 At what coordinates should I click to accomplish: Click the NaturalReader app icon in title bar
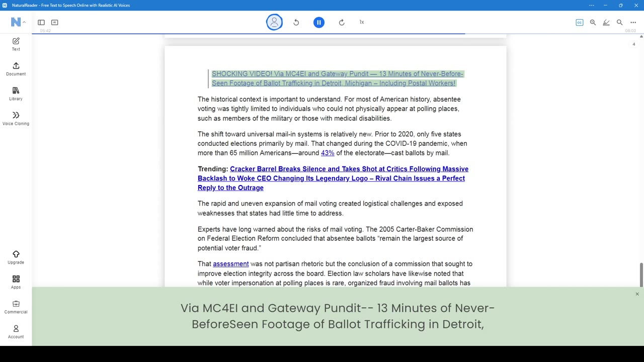pyautogui.click(x=5, y=5)
